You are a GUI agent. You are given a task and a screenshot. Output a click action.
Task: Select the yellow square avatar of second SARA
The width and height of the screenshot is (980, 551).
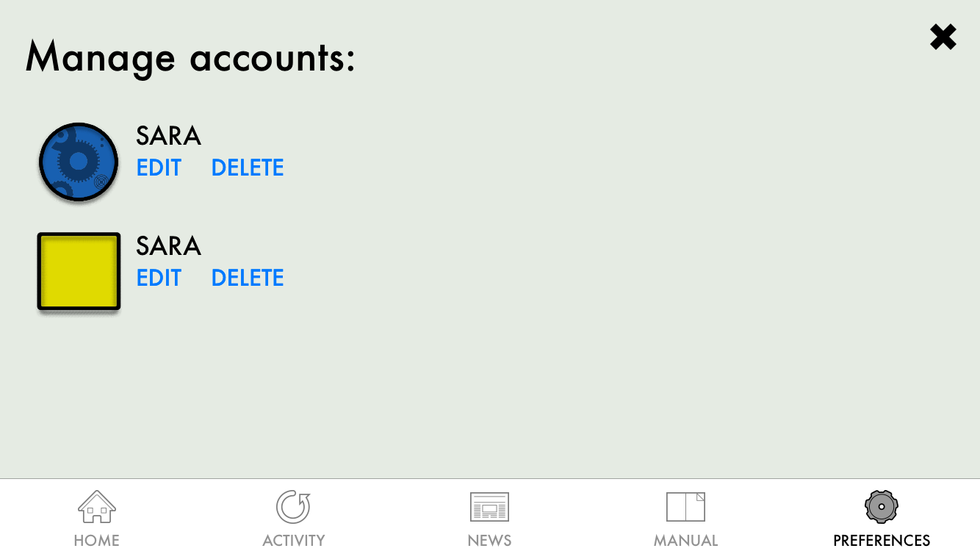[79, 272]
